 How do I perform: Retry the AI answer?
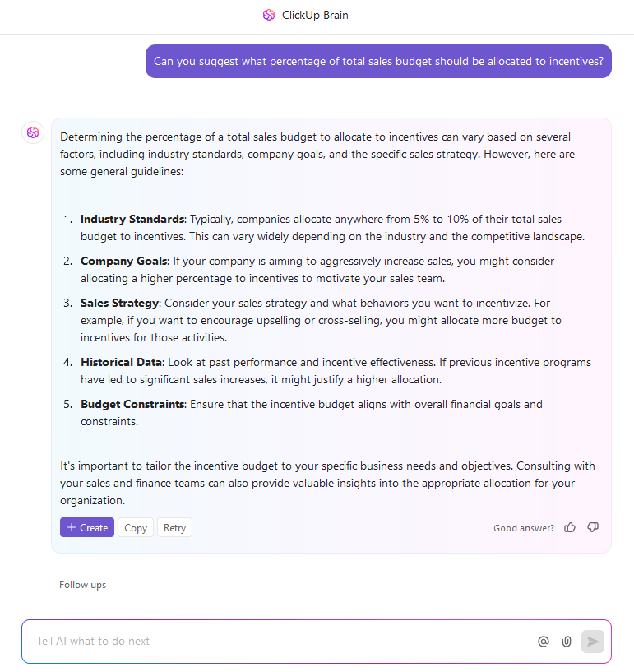click(x=174, y=527)
